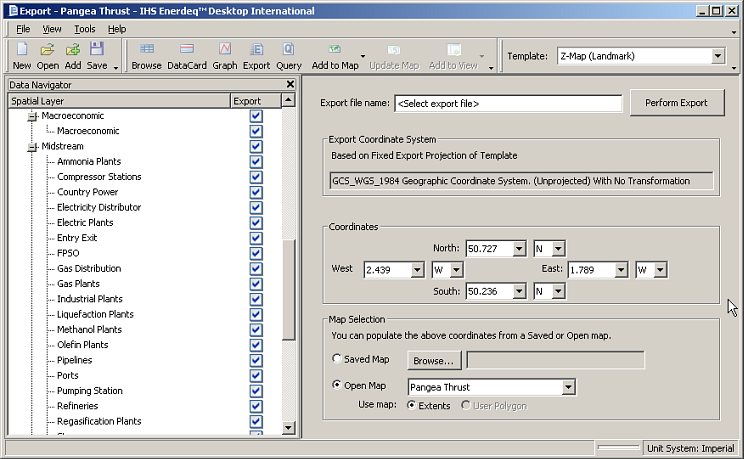Image resolution: width=744 pixels, height=459 pixels.
Task: Toggle the Pipelines export checkbox
Action: click(256, 360)
